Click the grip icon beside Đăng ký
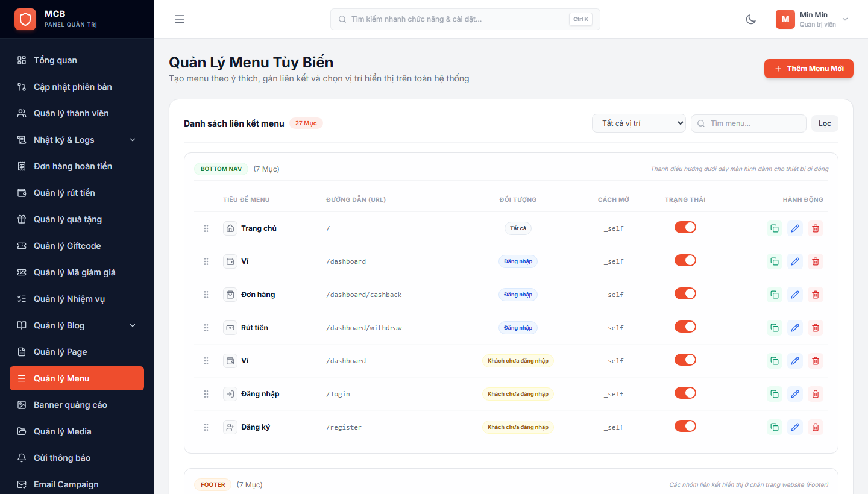This screenshot has width=868, height=494. tap(206, 427)
